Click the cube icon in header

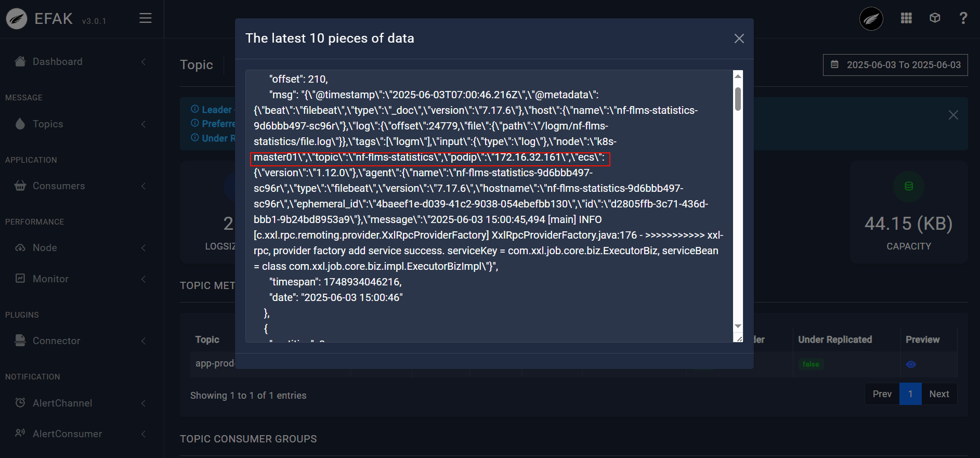(x=935, y=18)
